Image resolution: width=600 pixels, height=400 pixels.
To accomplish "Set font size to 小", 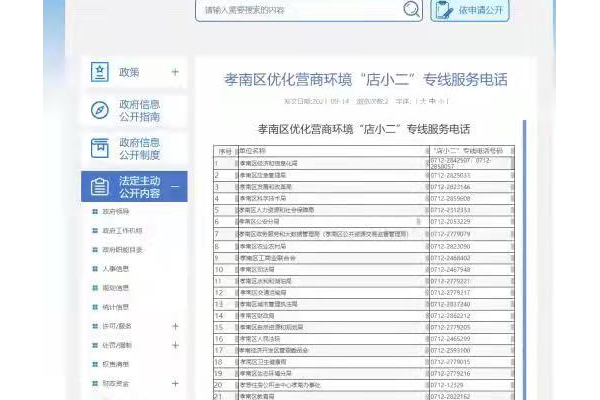I will click(441, 101).
